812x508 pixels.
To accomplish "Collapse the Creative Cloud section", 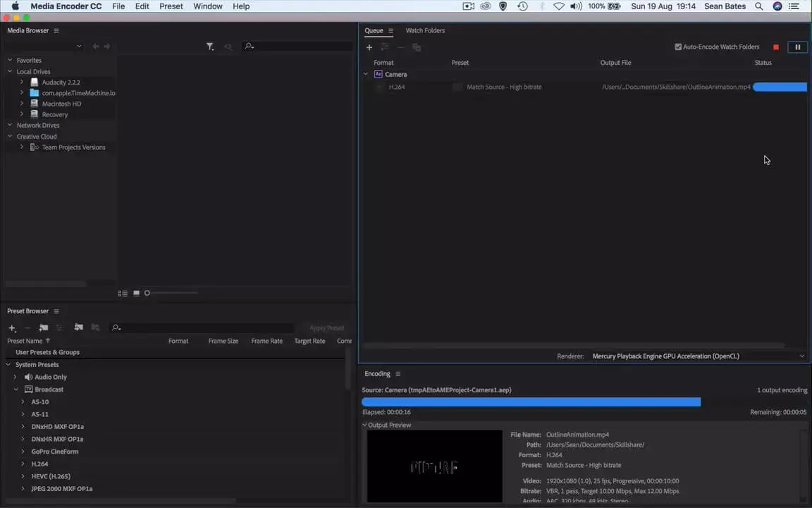I will pyautogui.click(x=10, y=136).
